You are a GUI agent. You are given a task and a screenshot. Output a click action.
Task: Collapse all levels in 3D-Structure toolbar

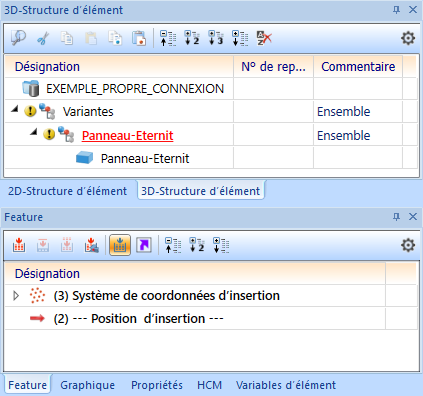(x=168, y=38)
